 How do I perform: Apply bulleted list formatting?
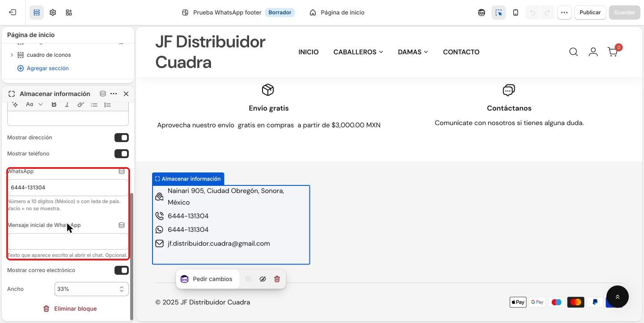pyautogui.click(x=94, y=104)
